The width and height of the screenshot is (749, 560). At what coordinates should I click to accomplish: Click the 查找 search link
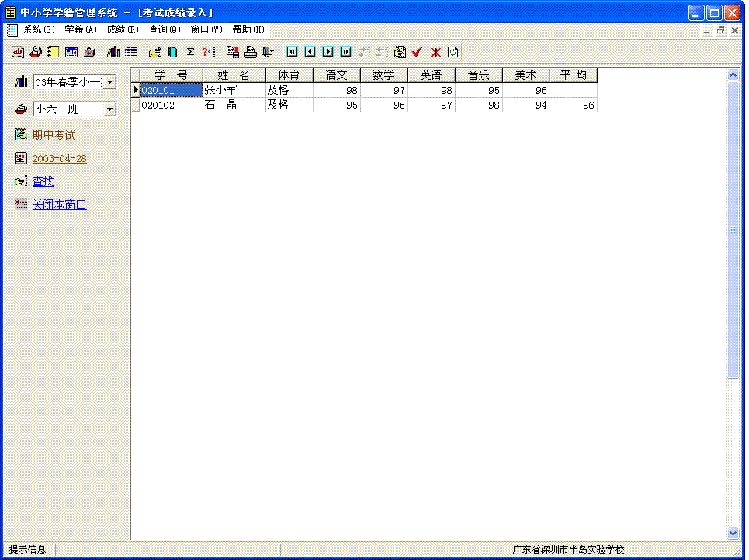(x=43, y=181)
